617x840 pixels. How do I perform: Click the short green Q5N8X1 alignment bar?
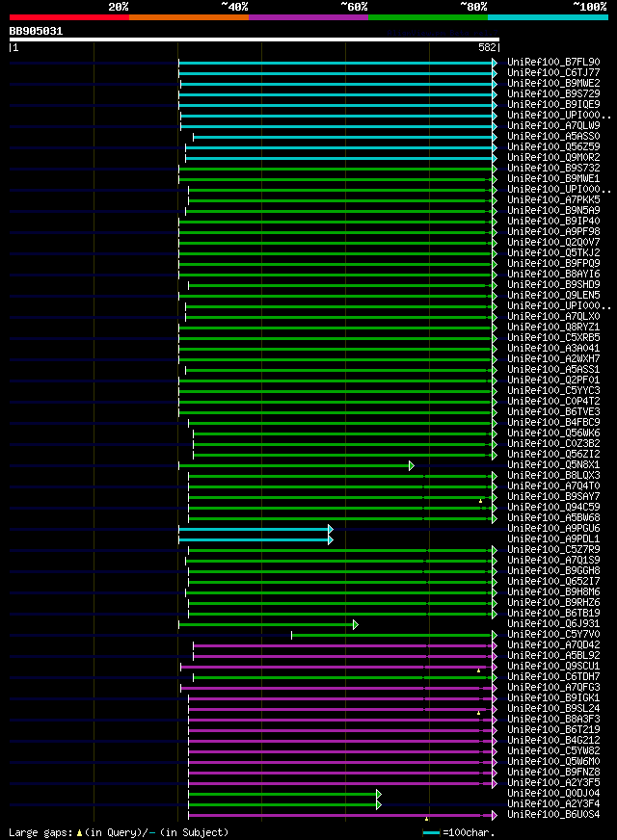click(294, 466)
